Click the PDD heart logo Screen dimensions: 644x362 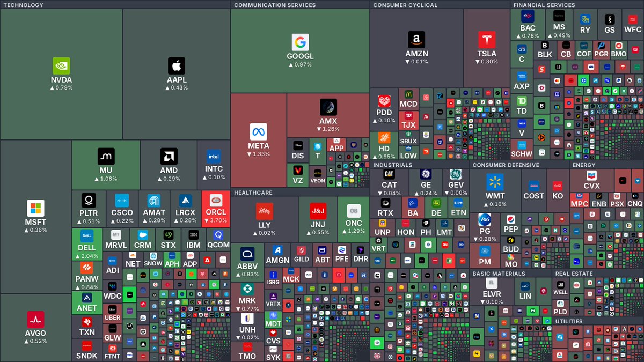pos(384,102)
